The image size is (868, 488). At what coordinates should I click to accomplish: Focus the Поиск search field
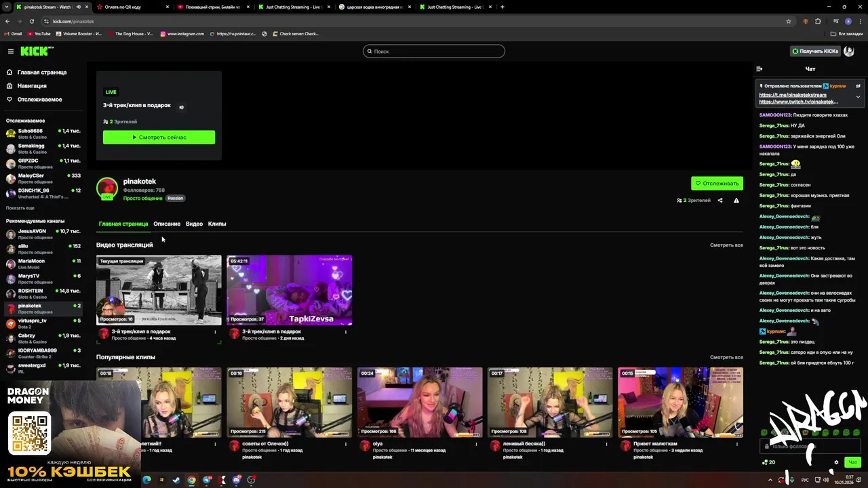(434, 52)
